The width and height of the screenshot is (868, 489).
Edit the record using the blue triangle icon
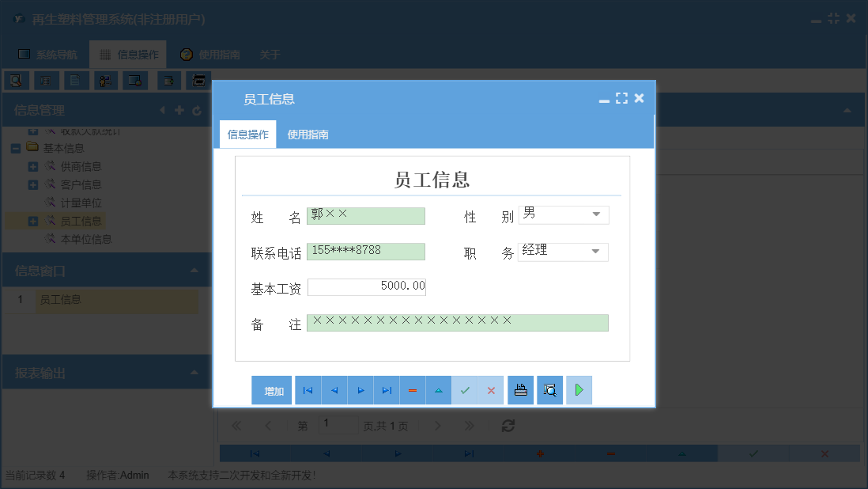[439, 390]
